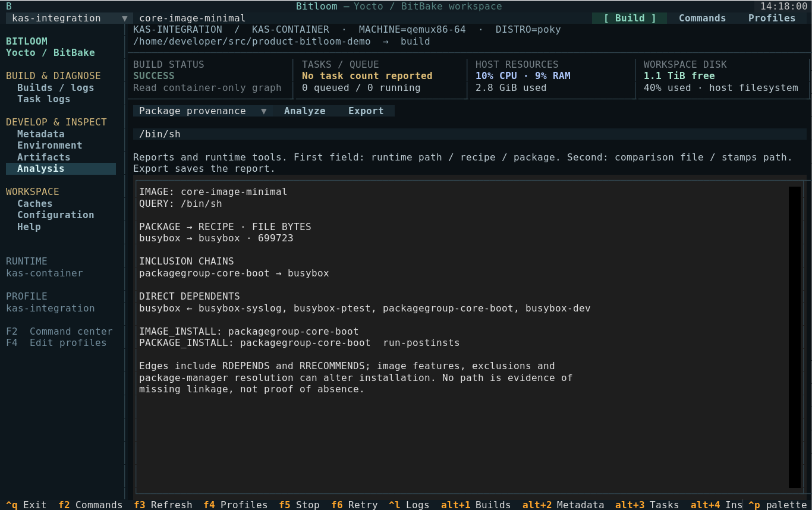Select Metadata under Develop & Inspect
The image size is (812, 510).
pos(40,134)
